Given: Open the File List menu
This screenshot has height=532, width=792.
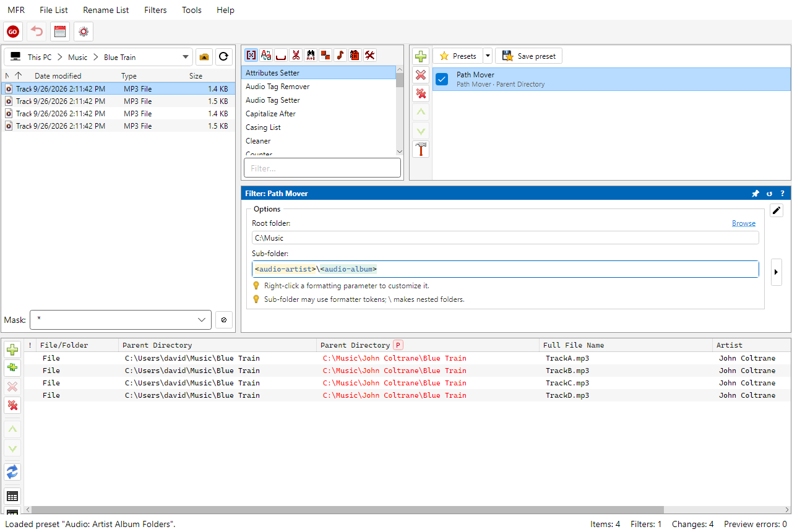Looking at the screenshot, I should click(x=54, y=10).
